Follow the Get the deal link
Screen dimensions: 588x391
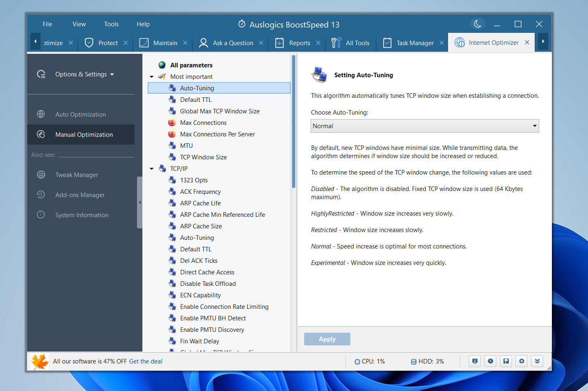tap(146, 361)
